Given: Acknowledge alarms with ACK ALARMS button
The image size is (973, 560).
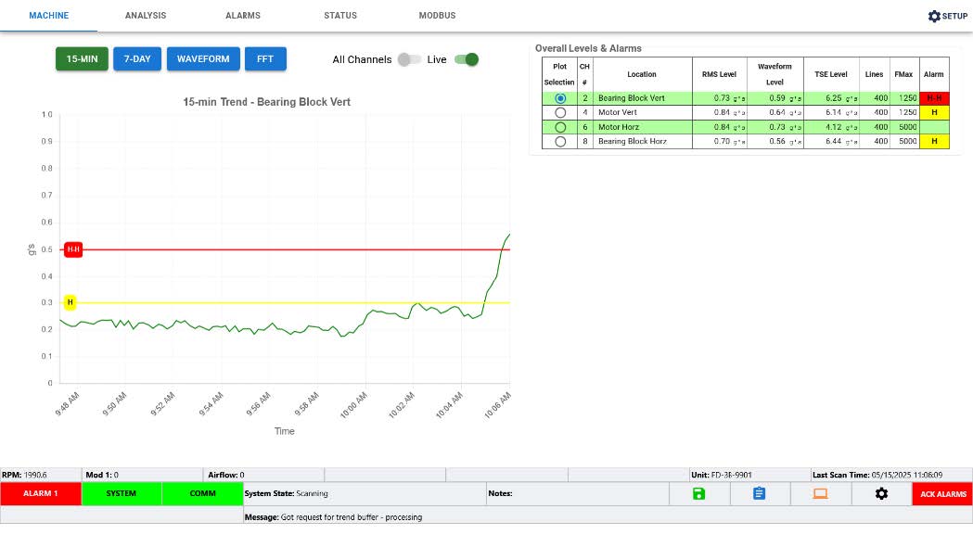Looking at the screenshot, I should point(942,493).
